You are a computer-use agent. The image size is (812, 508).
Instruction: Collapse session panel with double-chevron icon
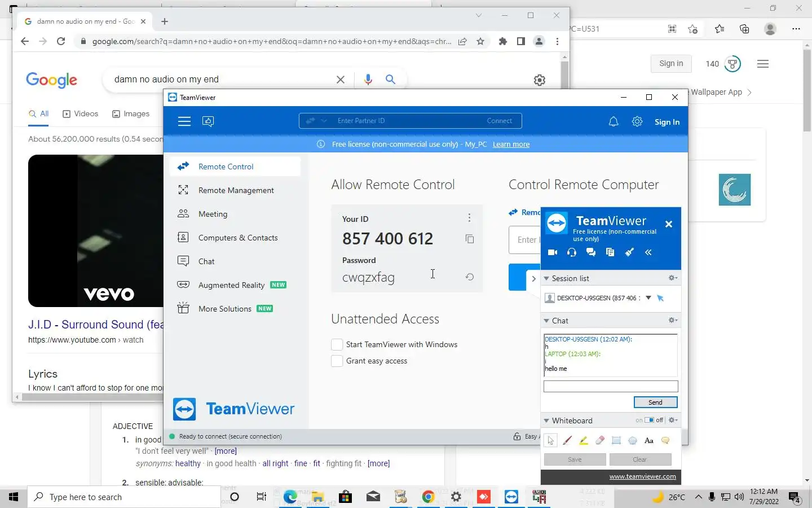point(648,252)
